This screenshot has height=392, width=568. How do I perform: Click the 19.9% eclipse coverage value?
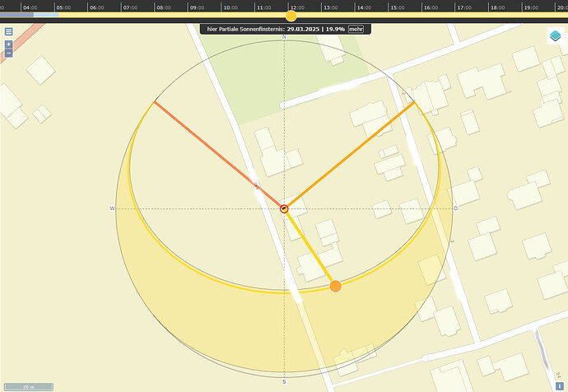335,29
